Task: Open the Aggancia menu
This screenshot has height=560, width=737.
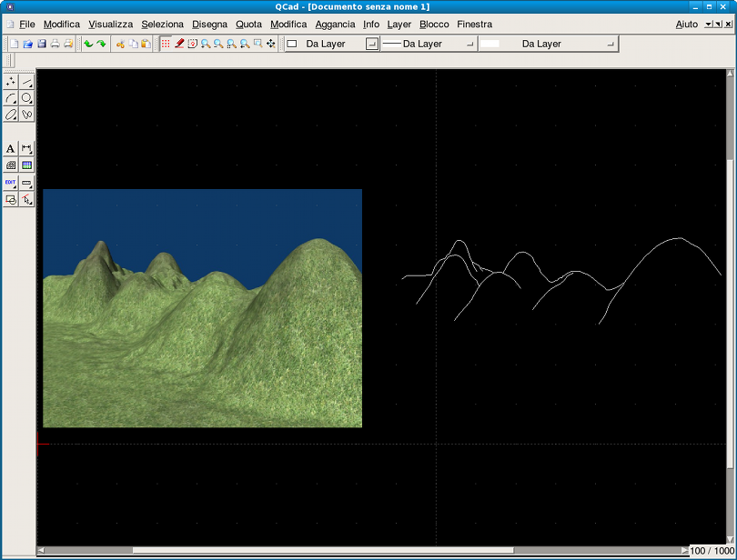Action: click(x=335, y=25)
